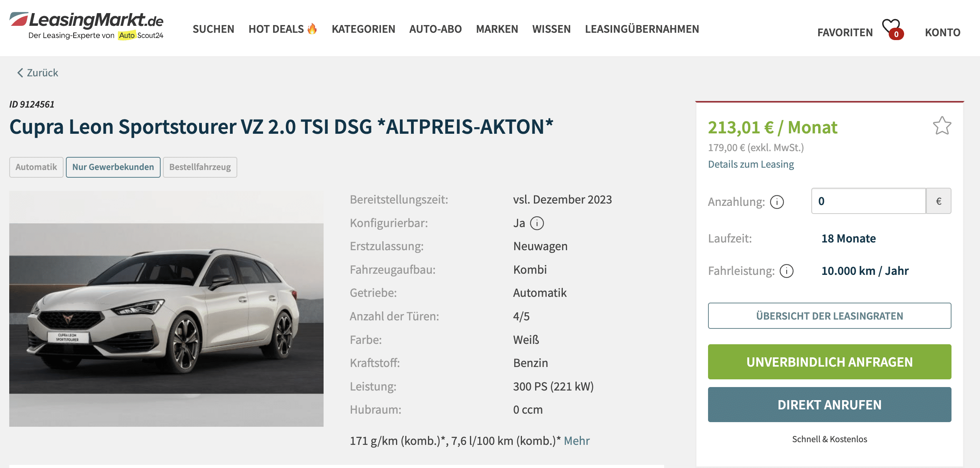Open the AUTO-ABO menu item

pos(435,29)
